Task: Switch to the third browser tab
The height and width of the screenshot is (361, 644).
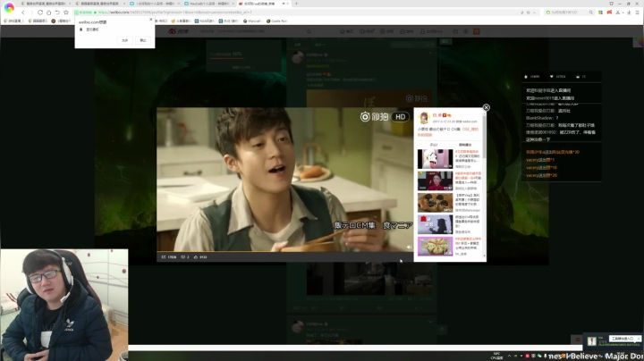Action: point(155,4)
